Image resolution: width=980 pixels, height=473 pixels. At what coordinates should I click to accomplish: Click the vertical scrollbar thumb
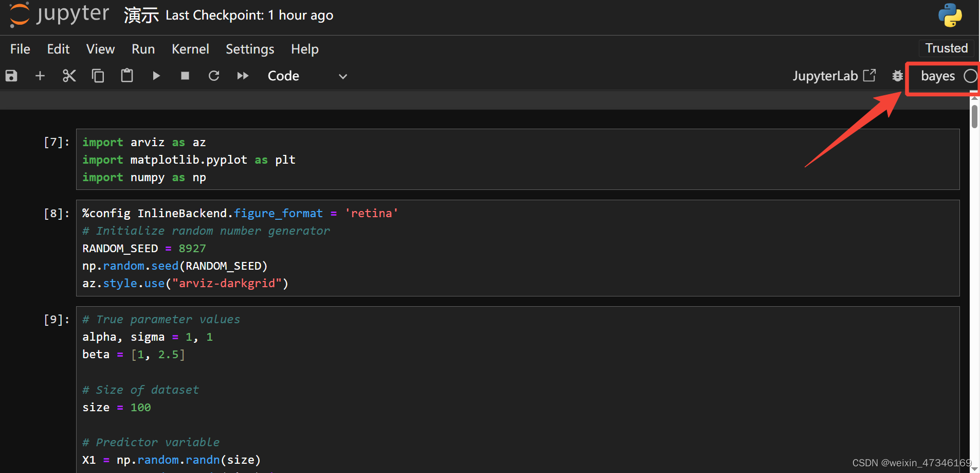[974, 117]
